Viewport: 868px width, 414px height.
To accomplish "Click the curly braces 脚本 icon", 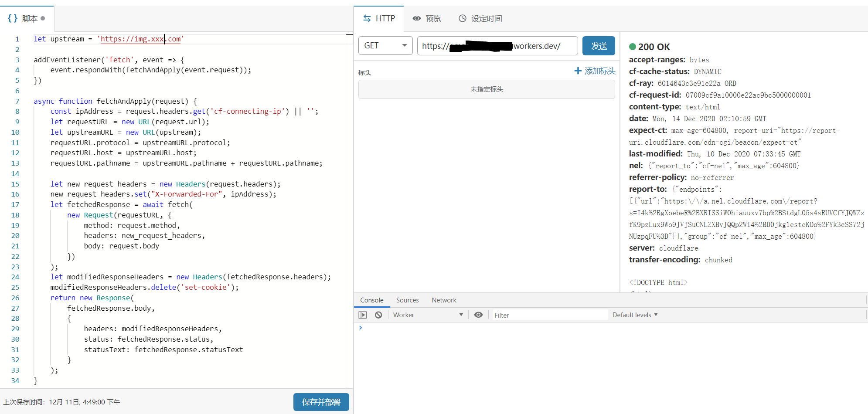I will point(13,18).
